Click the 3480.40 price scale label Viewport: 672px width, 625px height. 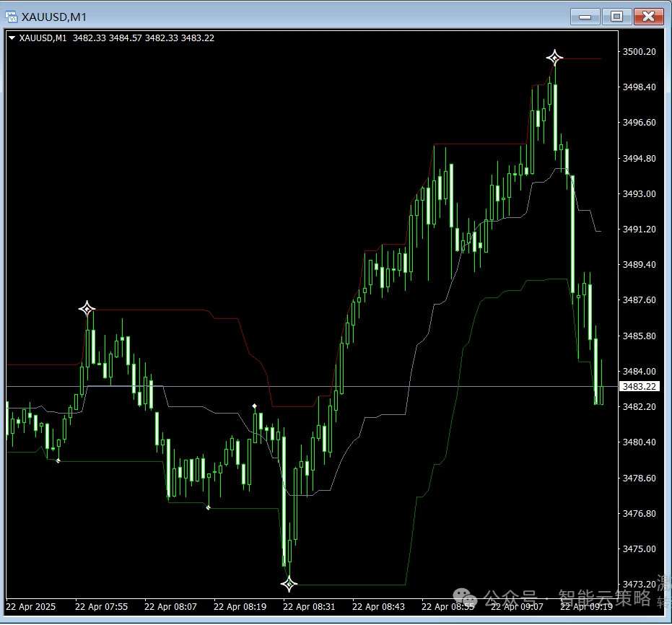(x=639, y=442)
